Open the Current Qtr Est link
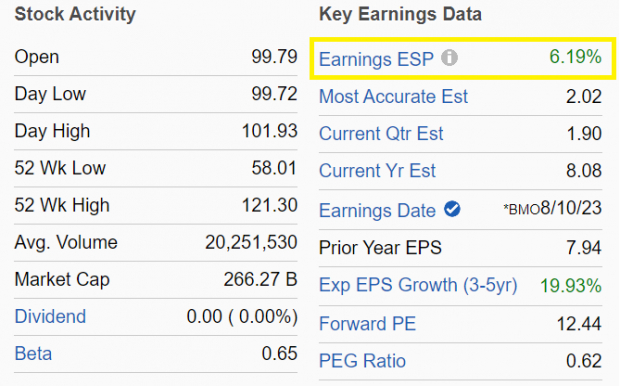Image resolution: width=620 pixels, height=386 pixels. [381, 134]
